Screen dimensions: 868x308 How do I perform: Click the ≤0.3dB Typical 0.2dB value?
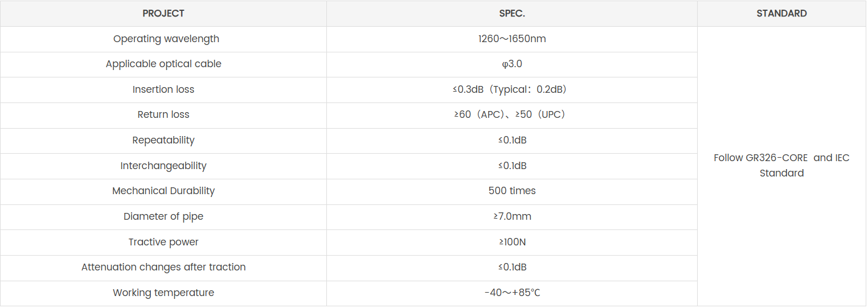511,89
